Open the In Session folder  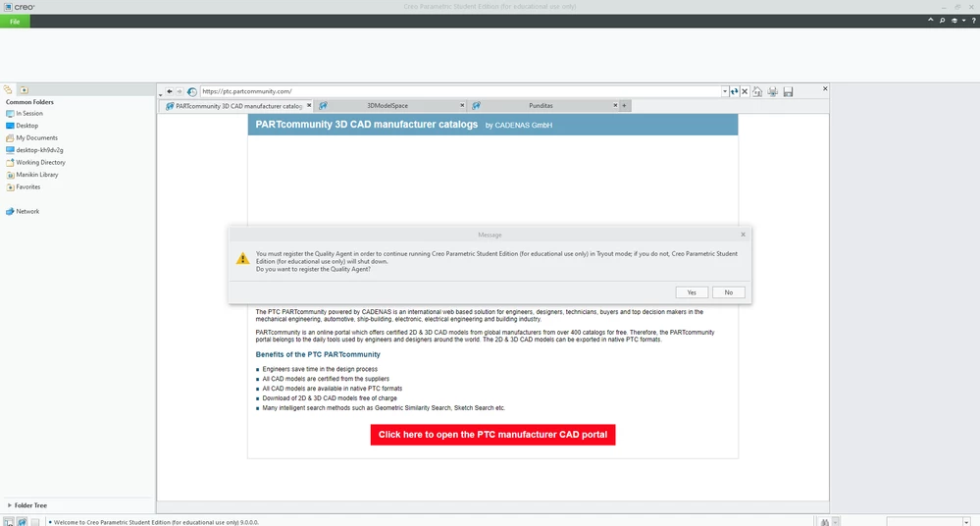pos(25,113)
